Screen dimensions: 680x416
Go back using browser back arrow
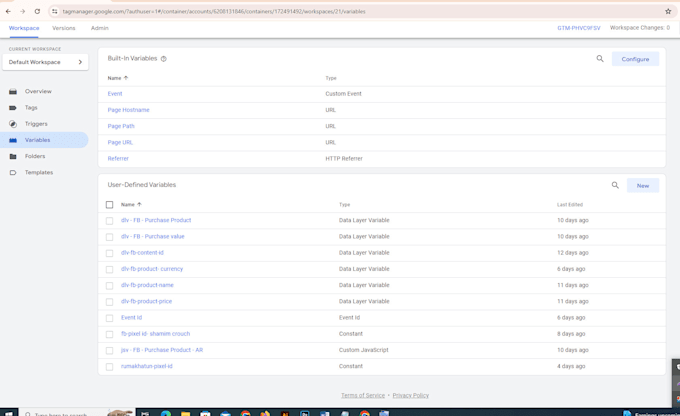pyautogui.click(x=8, y=12)
